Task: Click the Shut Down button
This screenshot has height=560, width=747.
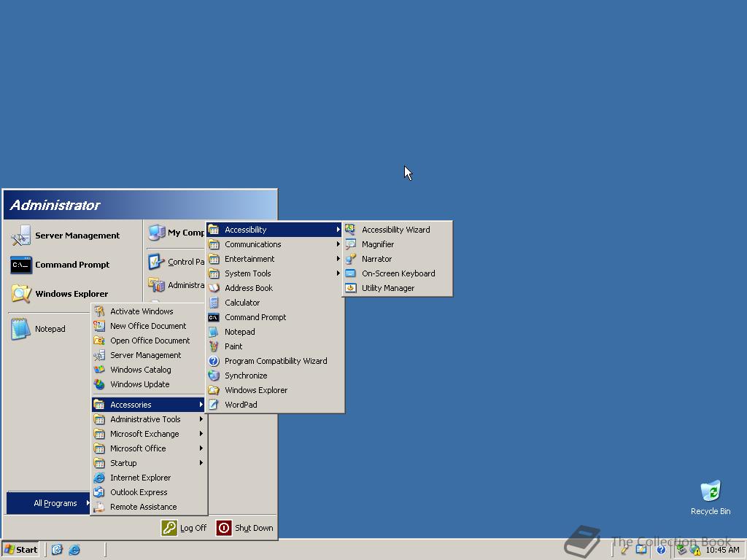Action: (245, 528)
